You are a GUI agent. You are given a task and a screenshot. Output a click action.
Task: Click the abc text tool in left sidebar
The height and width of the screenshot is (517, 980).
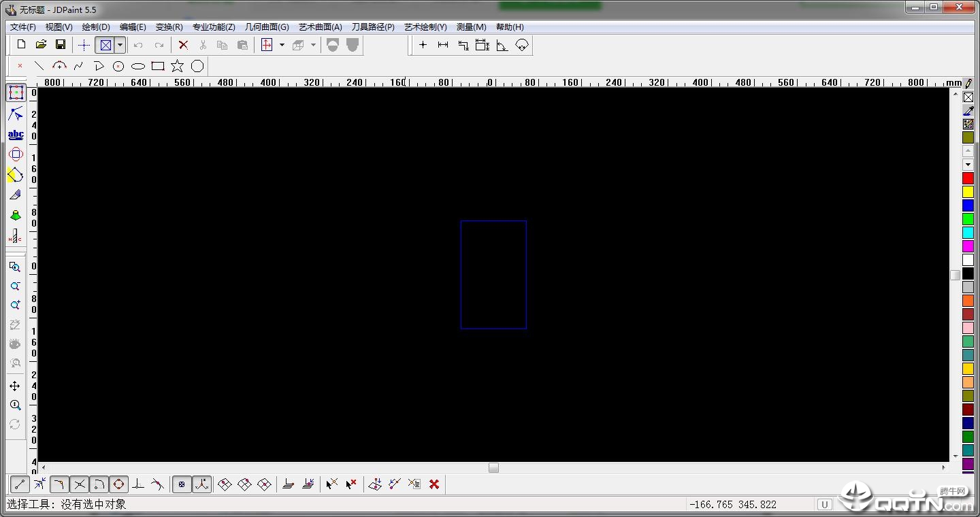click(x=16, y=135)
